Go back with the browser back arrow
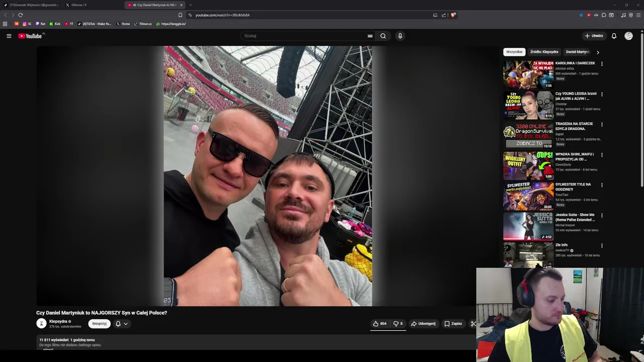Viewport: 644px width, 362px height. coord(6,15)
